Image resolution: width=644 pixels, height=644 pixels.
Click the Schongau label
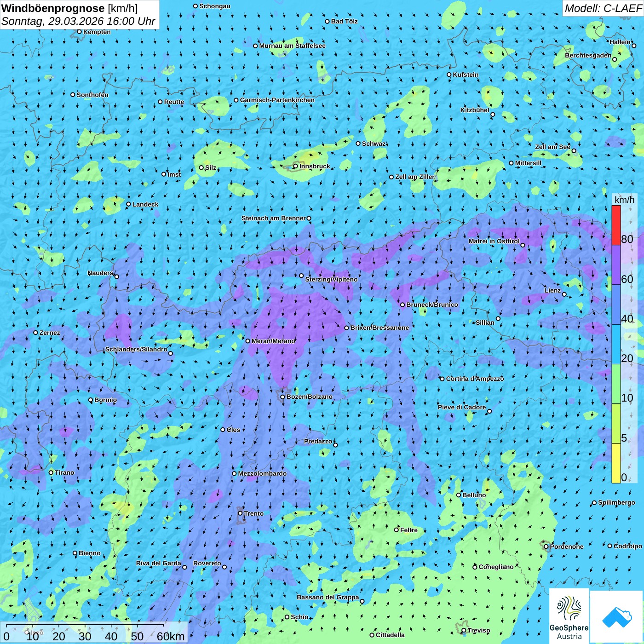pos(215,6)
